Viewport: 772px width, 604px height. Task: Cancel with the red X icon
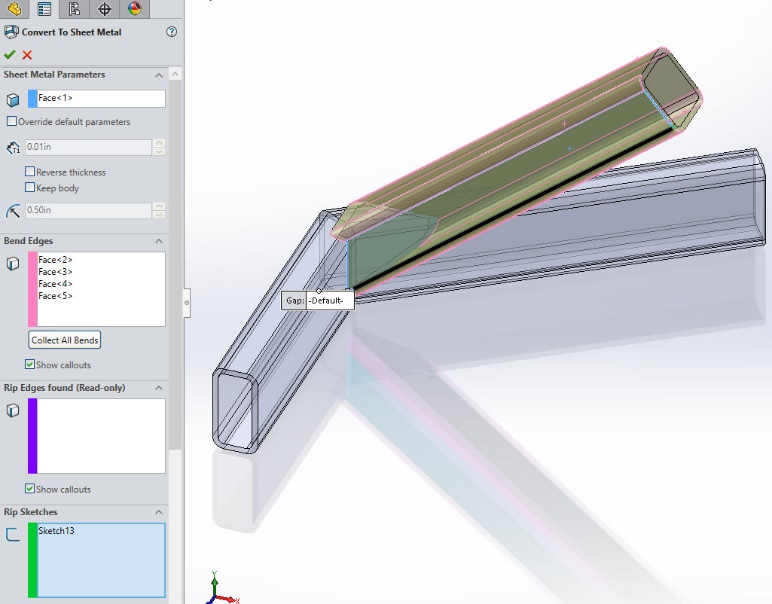(x=27, y=55)
